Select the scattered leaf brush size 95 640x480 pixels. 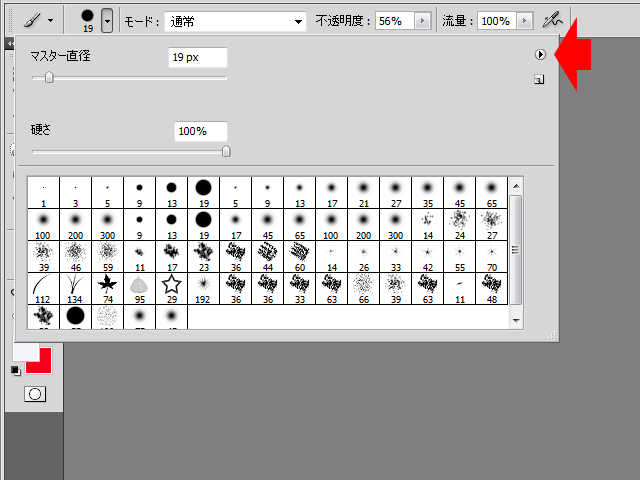point(139,288)
